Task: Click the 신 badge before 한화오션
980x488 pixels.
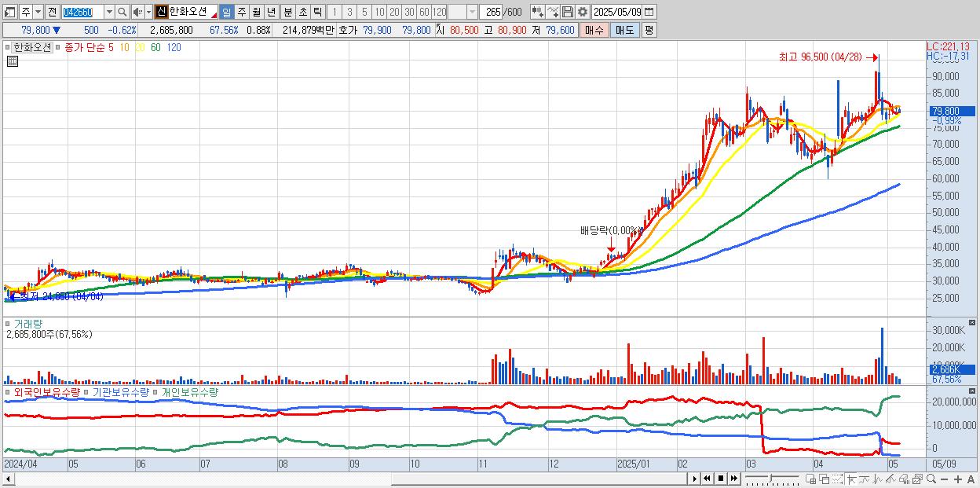Action: [x=161, y=12]
